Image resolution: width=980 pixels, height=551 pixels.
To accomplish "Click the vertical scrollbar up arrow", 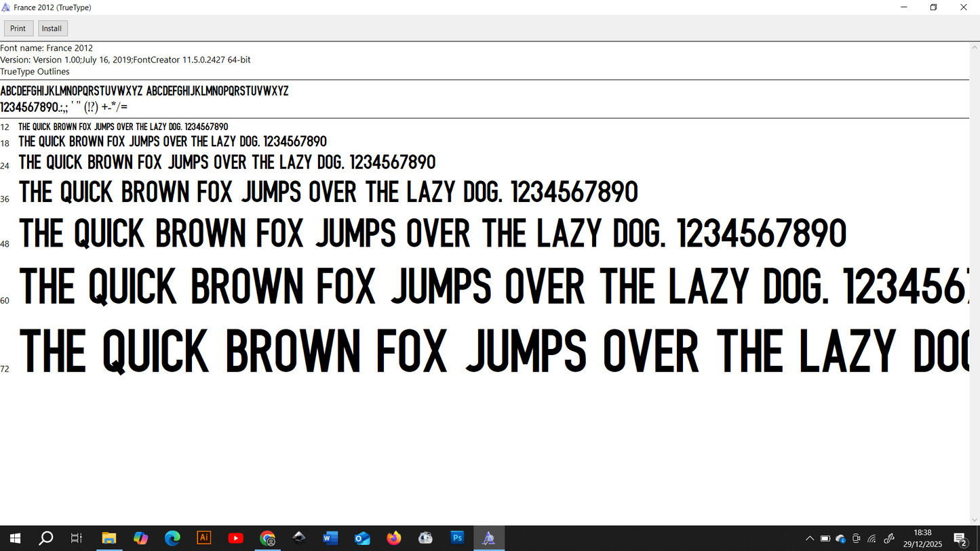I will [x=975, y=47].
